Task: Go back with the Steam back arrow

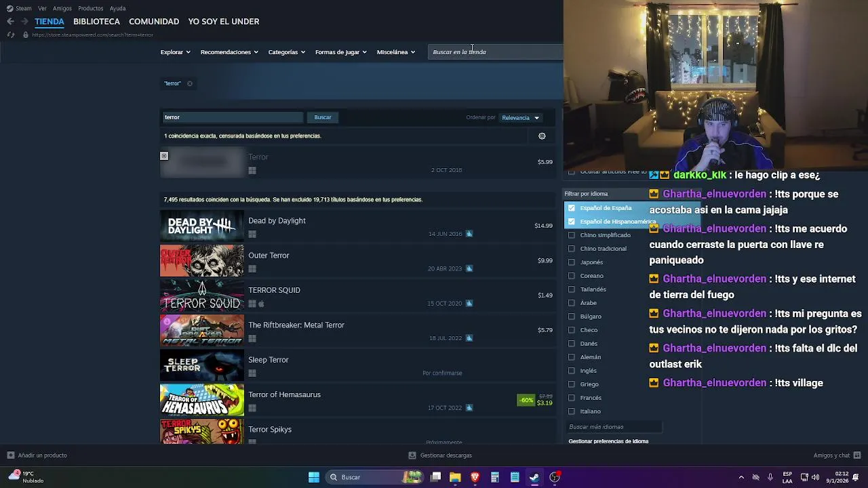Action: 10,22
